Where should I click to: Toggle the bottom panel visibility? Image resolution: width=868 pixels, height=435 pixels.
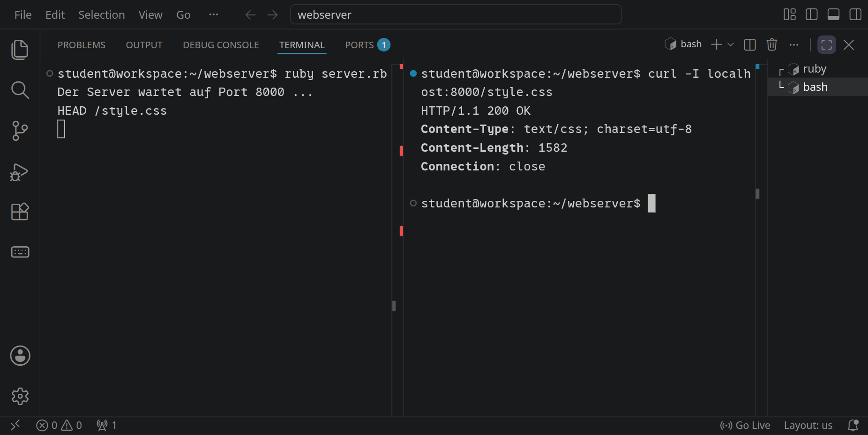pyautogui.click(x=834, y=15)
